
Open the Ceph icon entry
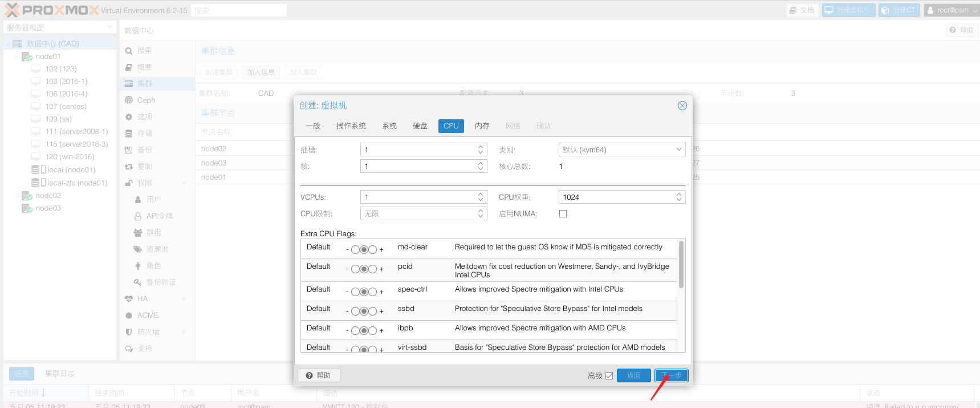(129, 100)
